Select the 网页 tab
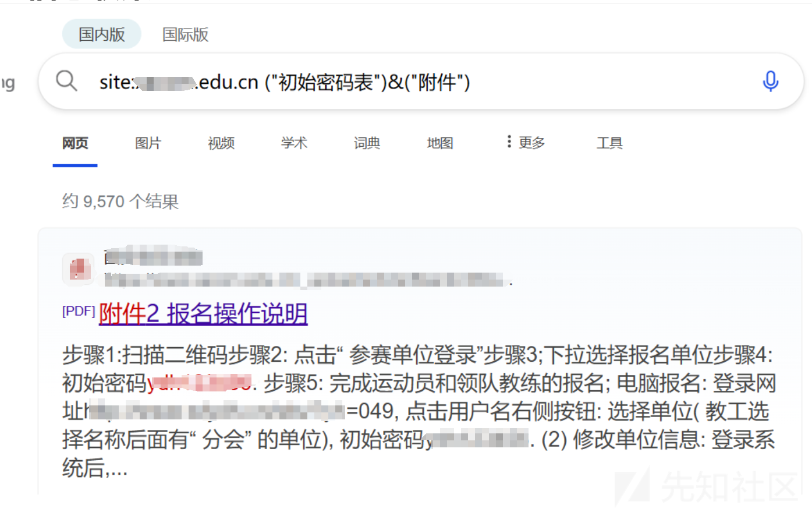812x512 pixels. [x=75, y=143]
